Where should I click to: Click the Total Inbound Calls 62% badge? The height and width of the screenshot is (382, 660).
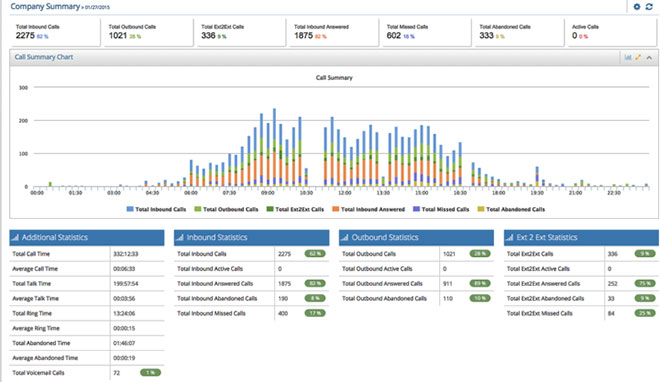[x=315, y=254]
